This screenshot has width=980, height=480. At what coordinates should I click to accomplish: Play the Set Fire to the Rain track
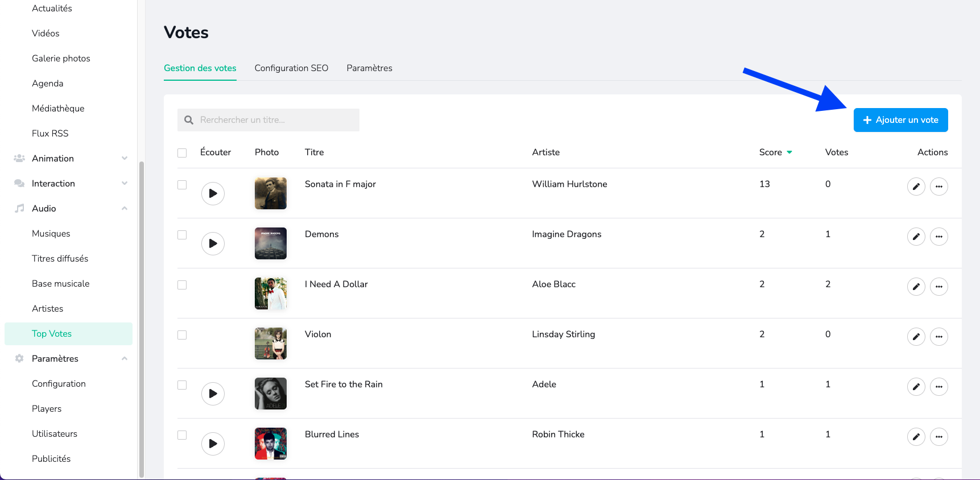213,394
